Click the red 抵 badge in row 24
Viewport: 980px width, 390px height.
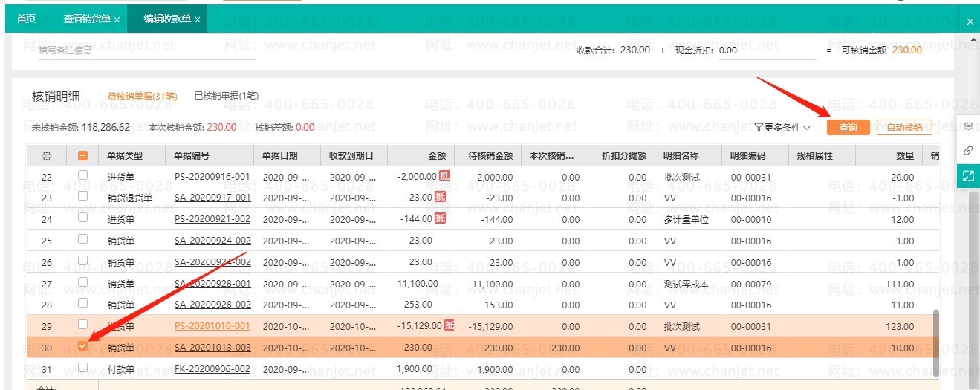pos(440,218)
